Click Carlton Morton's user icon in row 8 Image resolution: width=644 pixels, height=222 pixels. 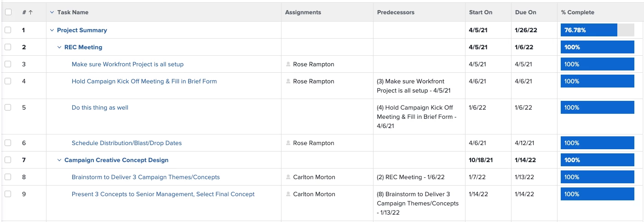288,177
